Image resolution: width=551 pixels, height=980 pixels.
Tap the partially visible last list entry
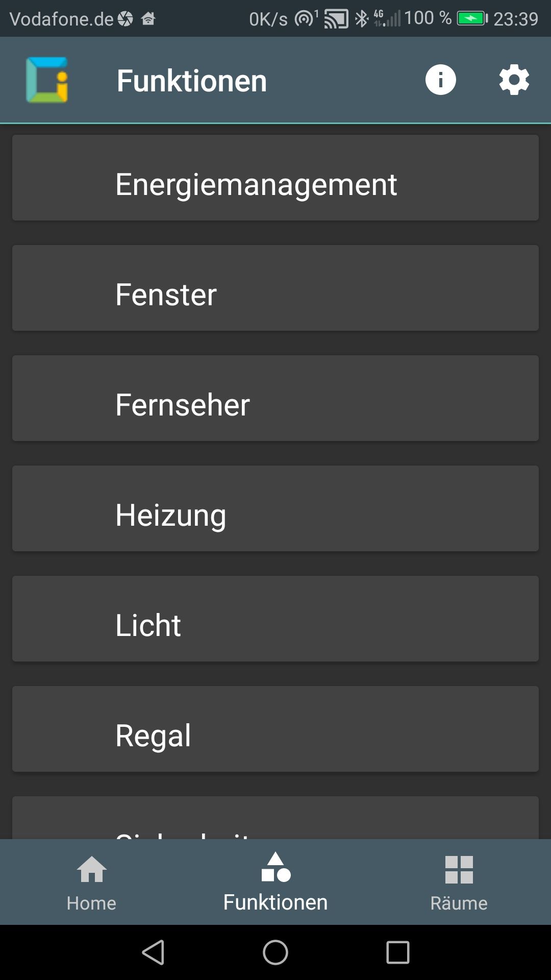point(275,818)
